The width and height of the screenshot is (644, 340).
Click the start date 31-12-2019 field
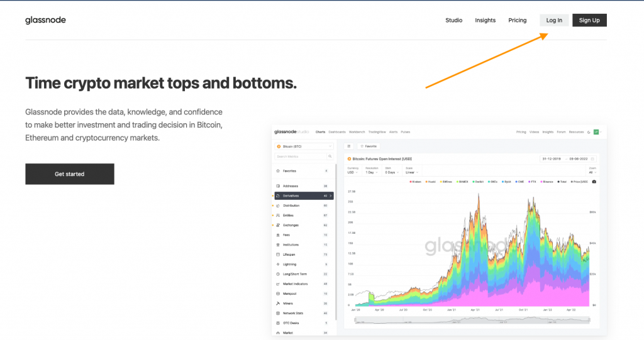coord(552,159)
